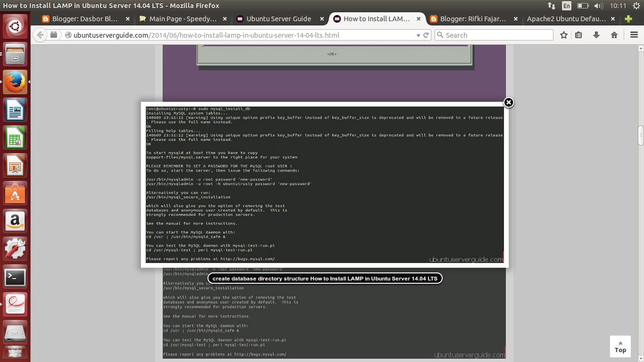Switch to Main Page - Speedy tab
The height and width of the screenshot is (362, 644).
(x=183, y=19)
